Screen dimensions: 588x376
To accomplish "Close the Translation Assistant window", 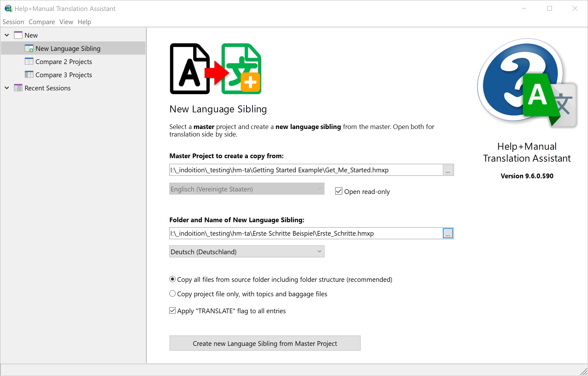I will pyautogui.click(x=575, y=8).
